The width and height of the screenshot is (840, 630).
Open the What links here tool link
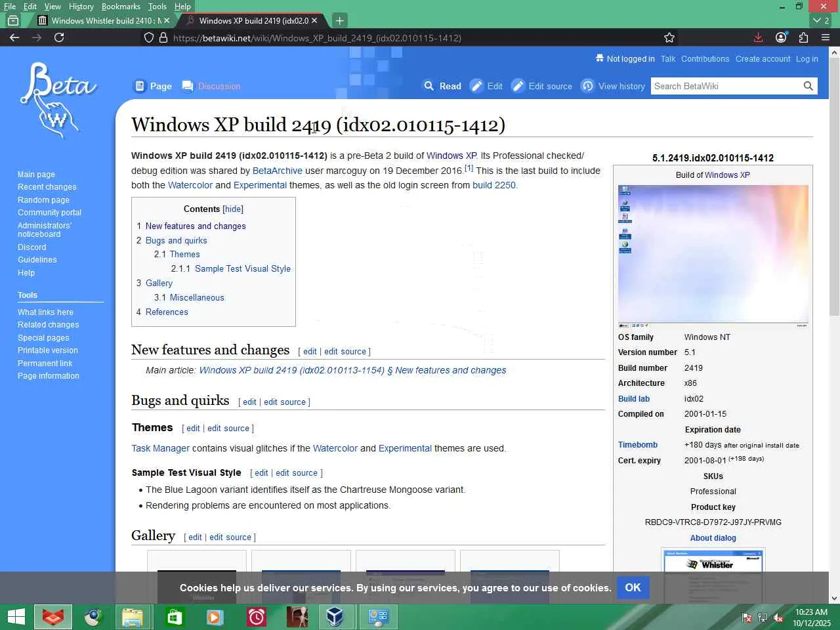45,312
